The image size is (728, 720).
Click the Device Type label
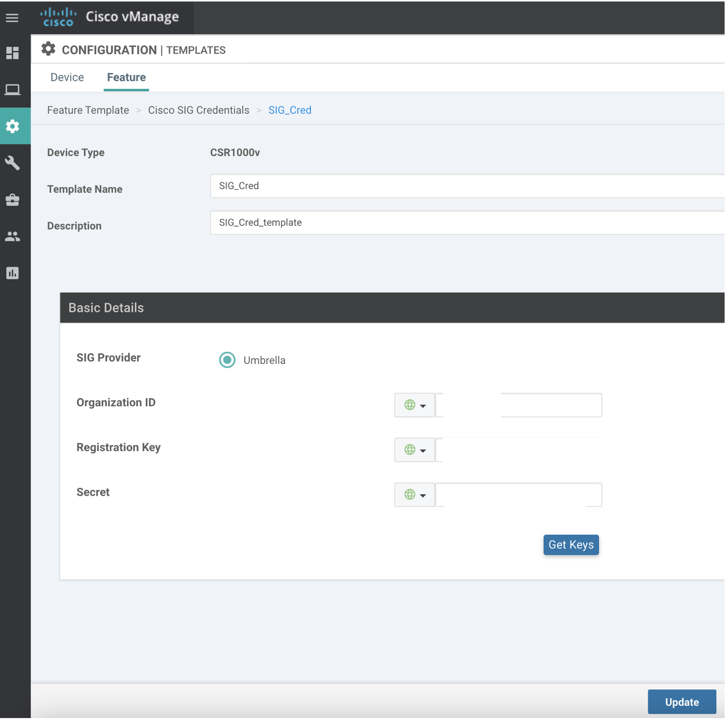coord(76,153)
